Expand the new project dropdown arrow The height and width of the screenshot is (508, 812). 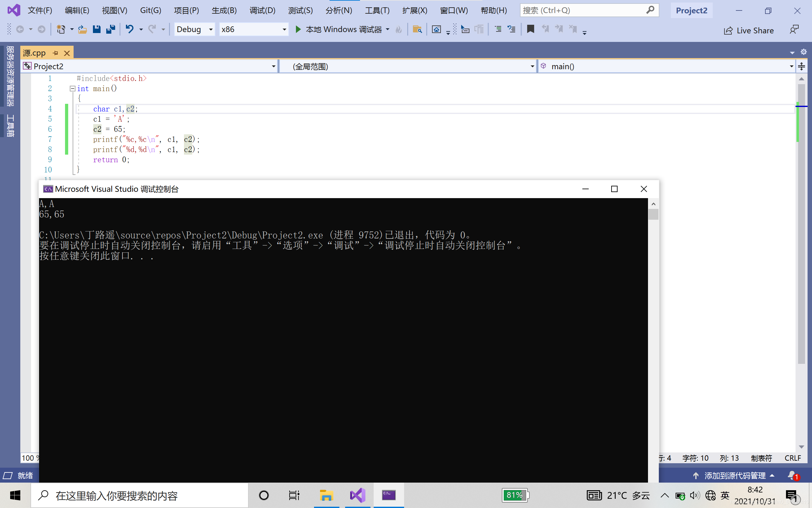pyautogui.click(x=71, y=30)
